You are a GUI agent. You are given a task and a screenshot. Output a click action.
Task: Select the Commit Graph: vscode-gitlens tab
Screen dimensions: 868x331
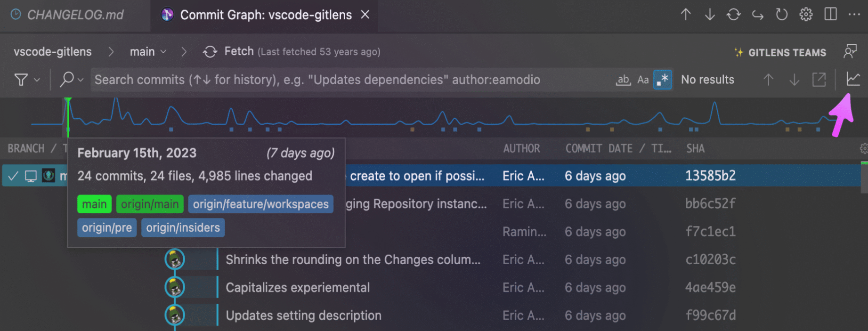click(x=266, y=15)
